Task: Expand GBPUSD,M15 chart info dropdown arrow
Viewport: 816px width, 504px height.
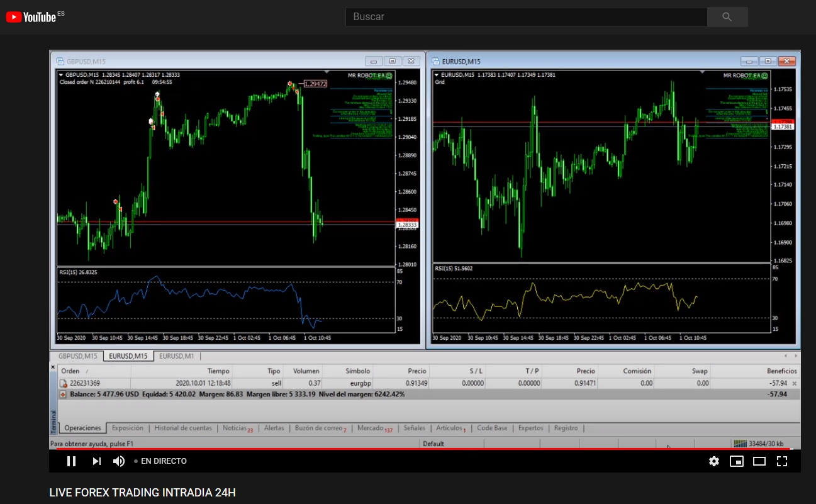Action: point(61,75)
